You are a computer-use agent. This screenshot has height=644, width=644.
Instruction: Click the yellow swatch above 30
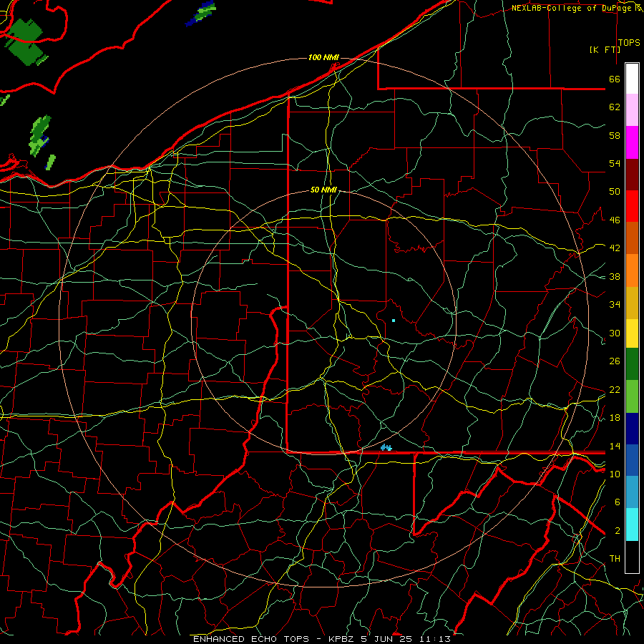point(632,333)
